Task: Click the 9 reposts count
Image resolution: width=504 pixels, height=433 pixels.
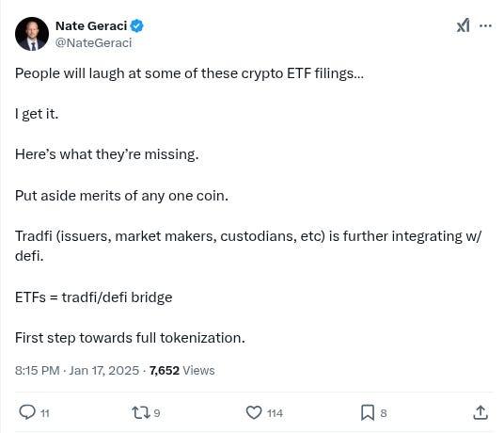Action: coord(157,413)
